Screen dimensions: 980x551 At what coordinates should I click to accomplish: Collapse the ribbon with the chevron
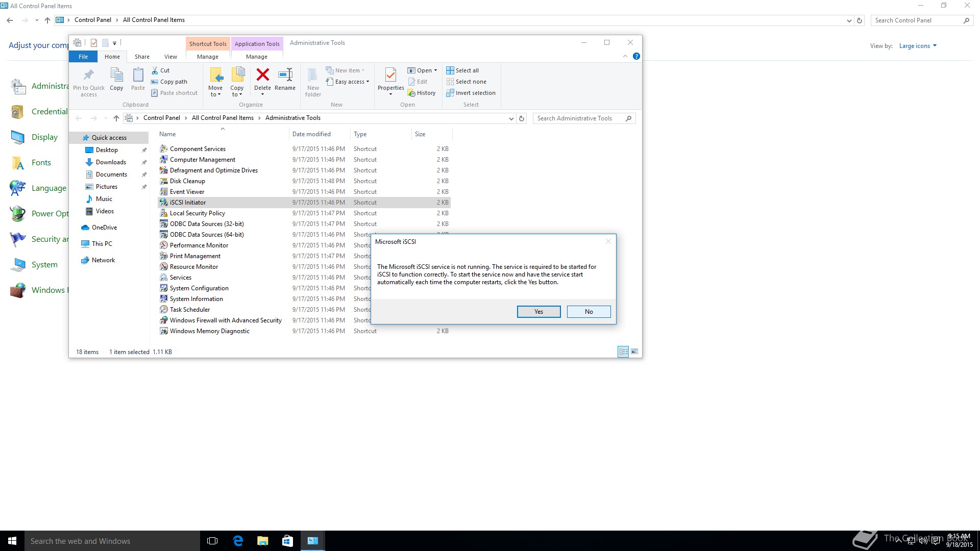625,56
